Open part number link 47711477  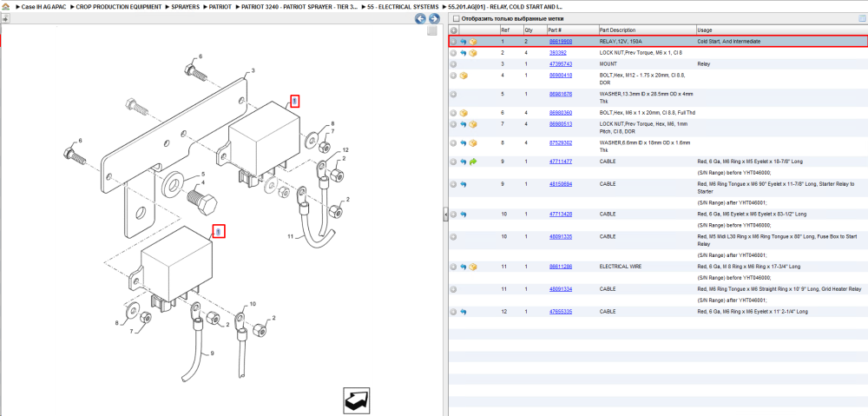pos(560,162)
